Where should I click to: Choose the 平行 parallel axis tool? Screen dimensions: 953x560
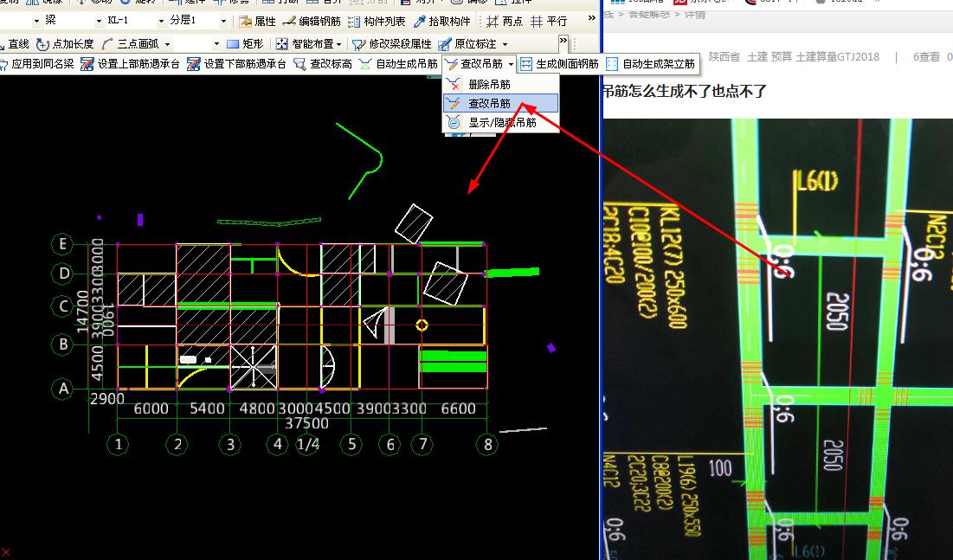(x=549, y=22)
